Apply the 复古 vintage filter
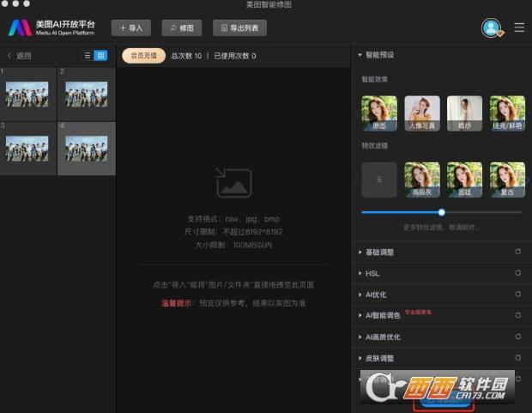The height and width of the screenshot is (413, 532). (507, 179)
